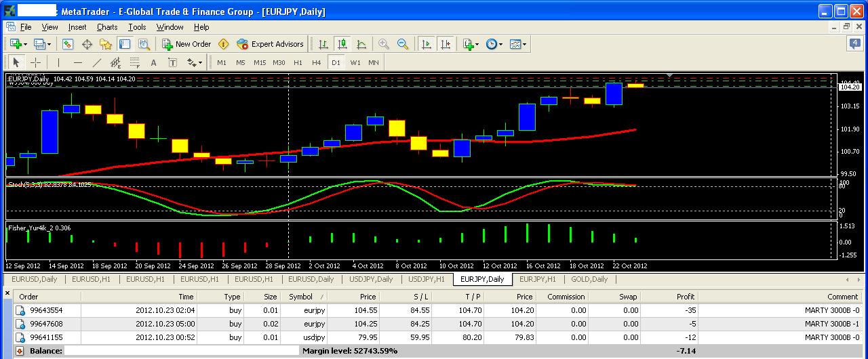Click the New Chart icon
868x359 pixels.
tap(15, 44)
